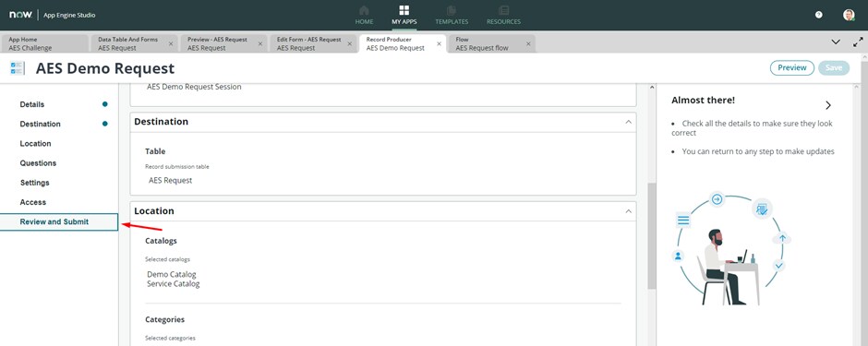
Task: Click the Demo Catalog entry
Action: point(172,274)
